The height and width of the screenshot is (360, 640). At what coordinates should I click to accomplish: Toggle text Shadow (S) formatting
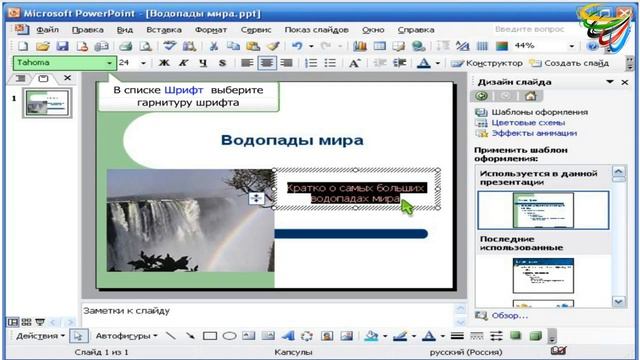pos(222,63)
